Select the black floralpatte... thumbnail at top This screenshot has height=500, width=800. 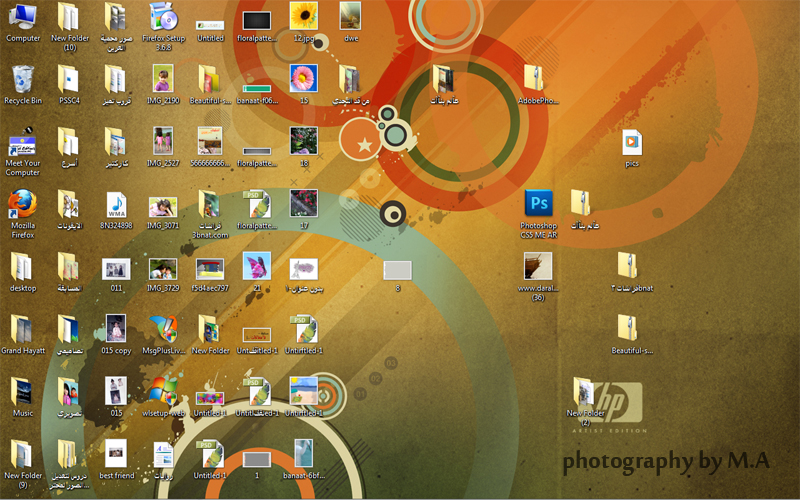257,21
